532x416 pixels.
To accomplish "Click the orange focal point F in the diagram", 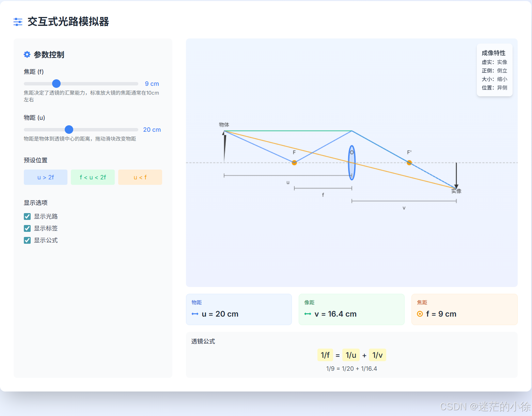I will pos(294,162).
